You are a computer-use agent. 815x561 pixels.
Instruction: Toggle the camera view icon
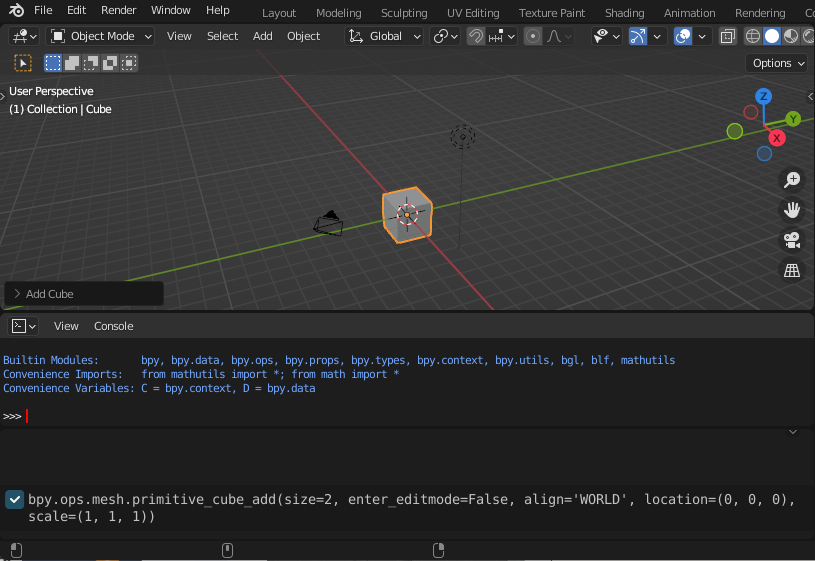792,240
